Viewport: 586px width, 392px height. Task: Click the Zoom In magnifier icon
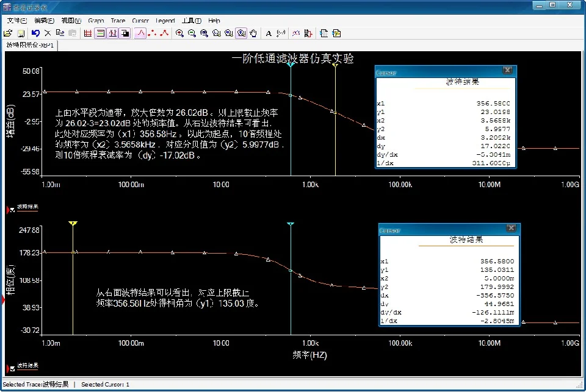[179, 34]
